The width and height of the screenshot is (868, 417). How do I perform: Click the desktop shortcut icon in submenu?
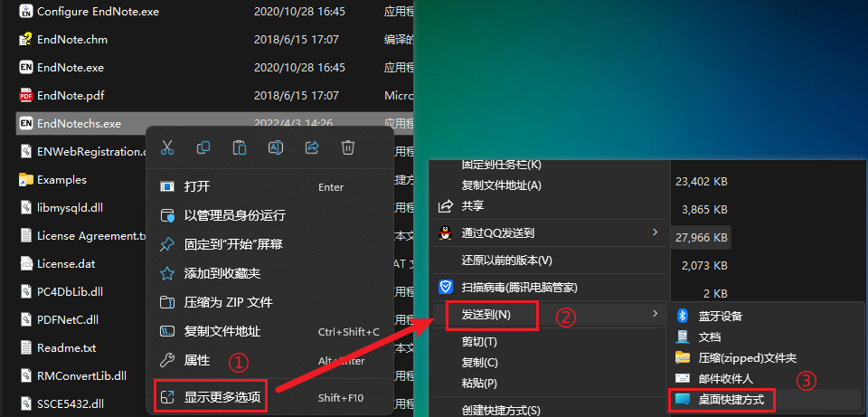683,399
